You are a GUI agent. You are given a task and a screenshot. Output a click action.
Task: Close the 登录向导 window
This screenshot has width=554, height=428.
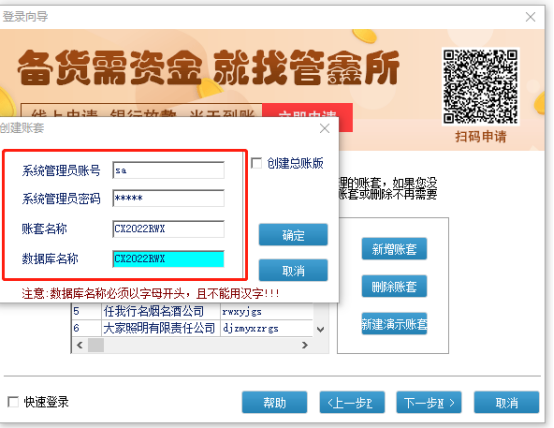pyautogui.click(x=530, y=17)
